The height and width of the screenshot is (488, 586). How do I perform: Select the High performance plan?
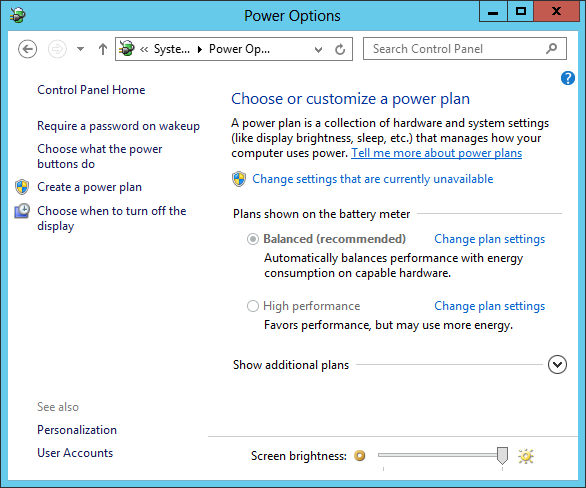point(253,306)
